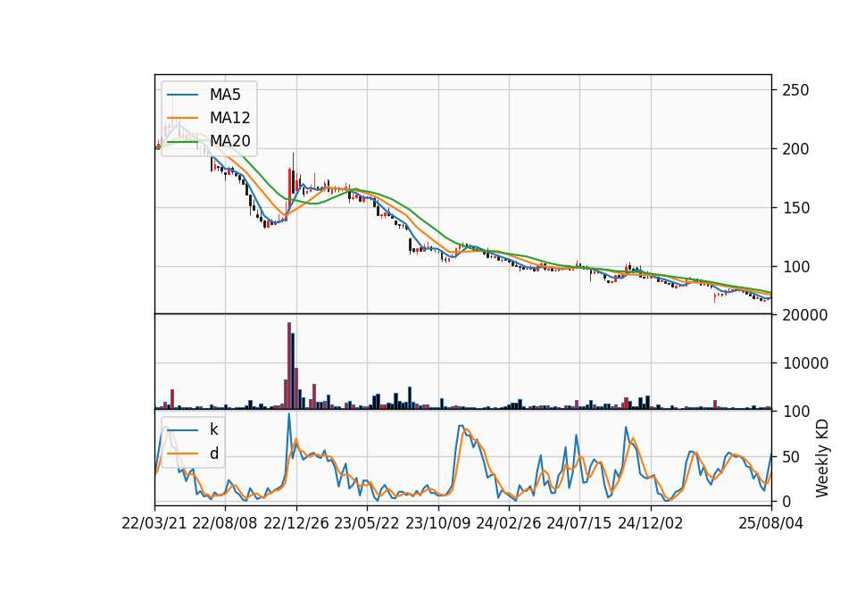Click the 25/08/04 date tick label

pos(771,523)
